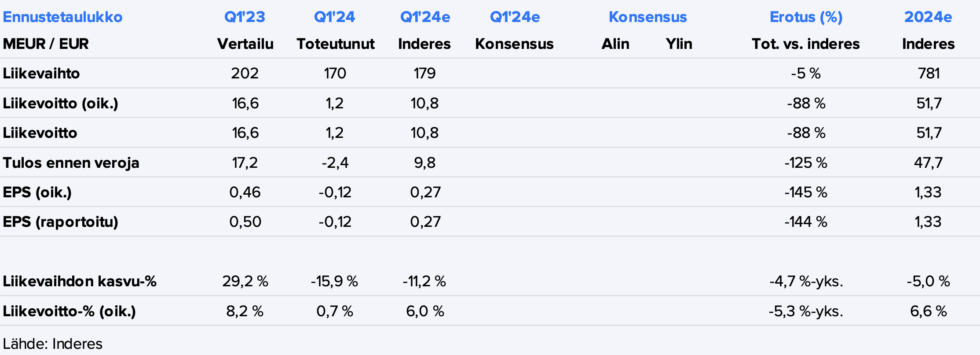Click the Toteutunut subheader
Screen dimensions: 980x355
click(x=336, y=44)
